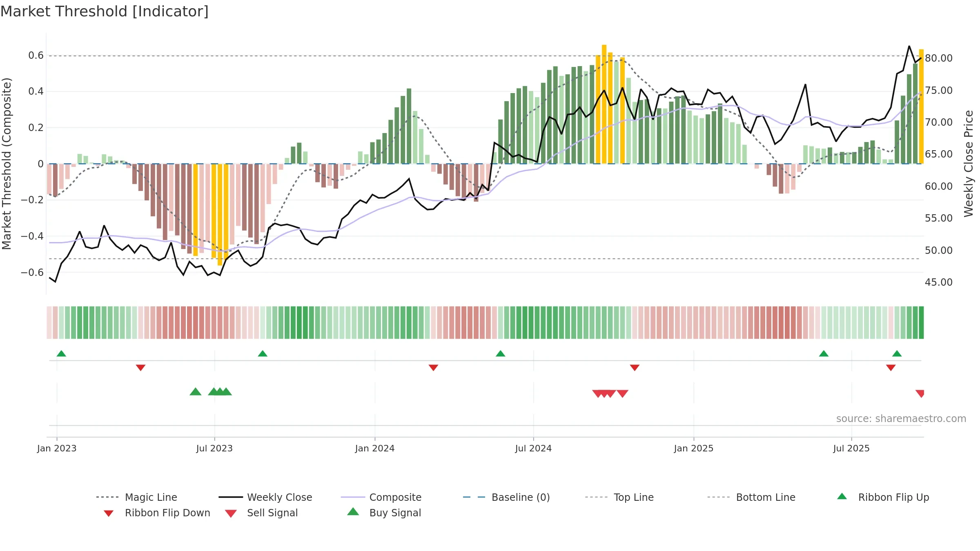Toggle the Buy Signal legend entry
This screenshot has height=551, width=980.
[384, 513]
